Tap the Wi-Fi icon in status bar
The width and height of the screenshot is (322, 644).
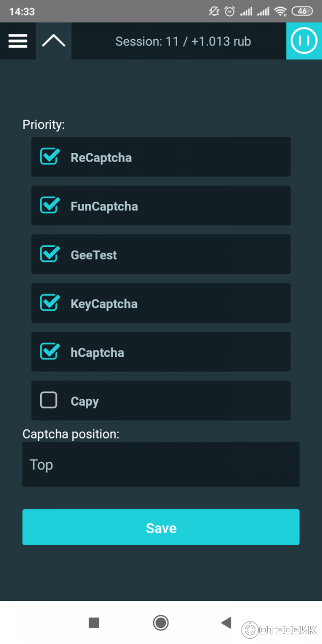[x=280, y=11]
